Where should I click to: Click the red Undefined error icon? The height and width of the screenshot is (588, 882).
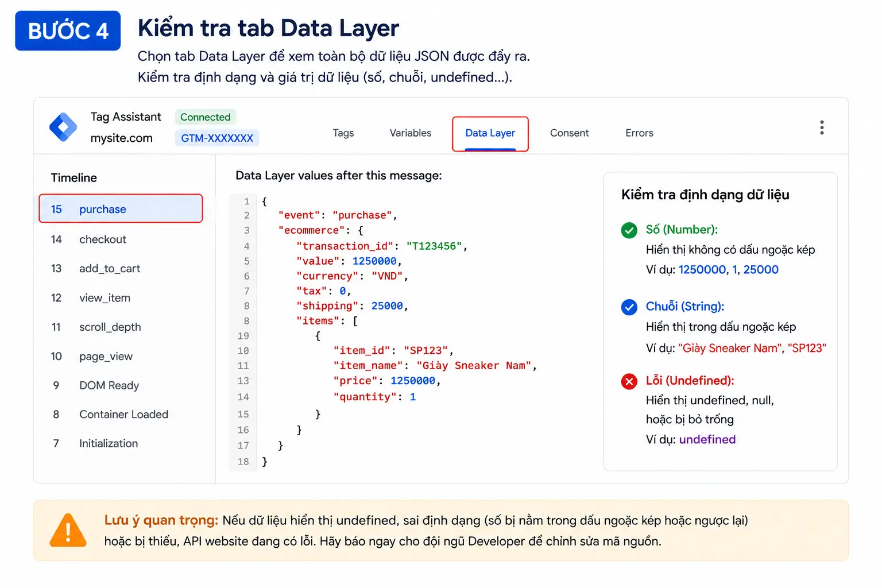pos(629,381)
